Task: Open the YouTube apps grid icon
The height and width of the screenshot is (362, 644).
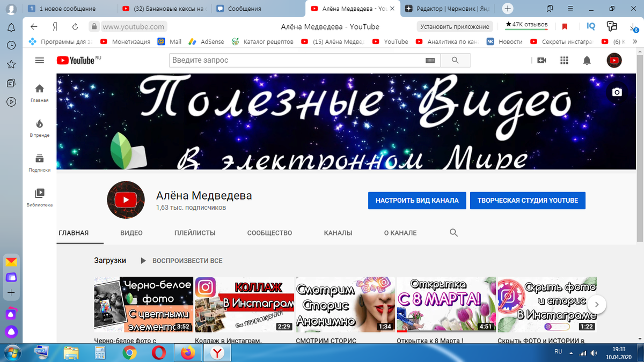Action: (564, 60)
